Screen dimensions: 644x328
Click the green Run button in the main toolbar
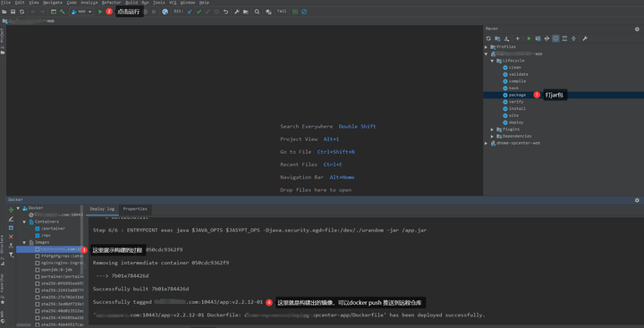[x=100, y=12]
